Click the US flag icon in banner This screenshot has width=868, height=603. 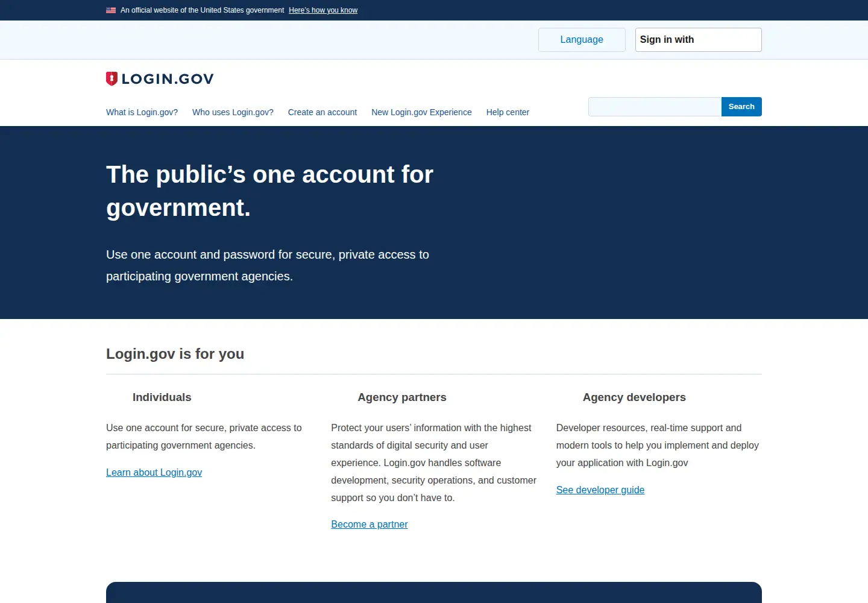click(111, 10)
